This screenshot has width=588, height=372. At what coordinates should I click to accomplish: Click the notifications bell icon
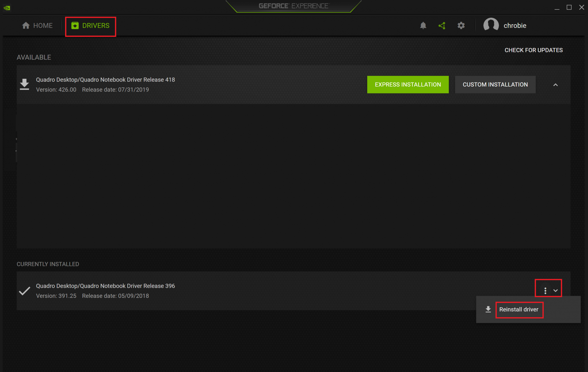click(423, 25)
